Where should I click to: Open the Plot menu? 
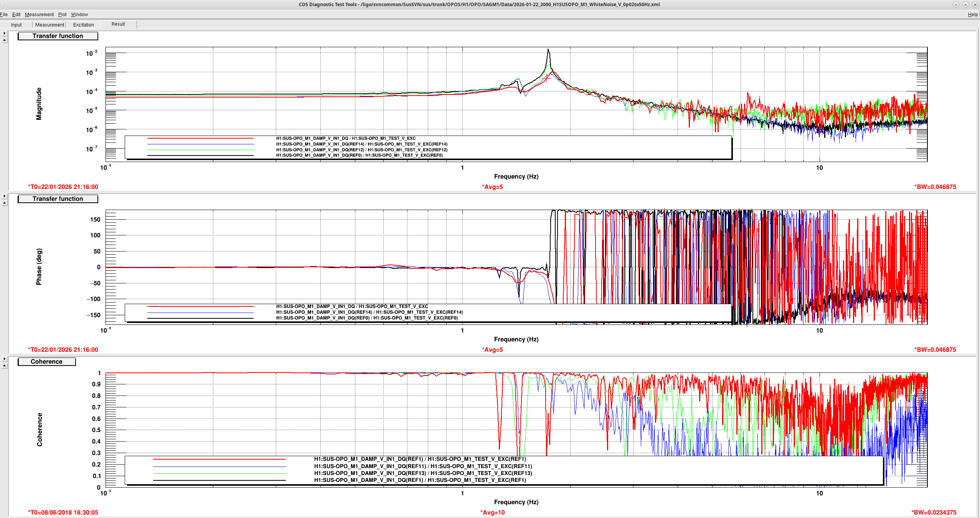click(62, 15)
